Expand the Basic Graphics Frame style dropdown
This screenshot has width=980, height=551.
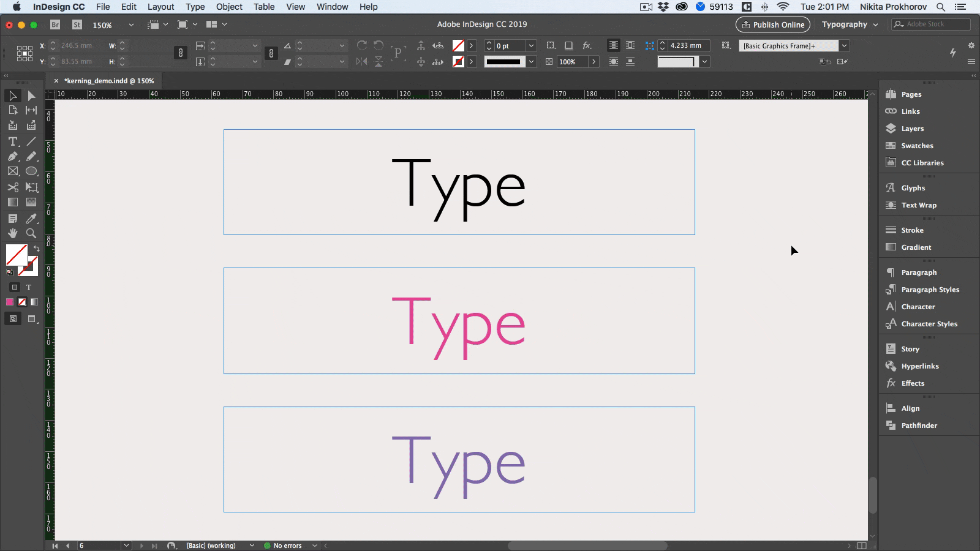(845, 45)
